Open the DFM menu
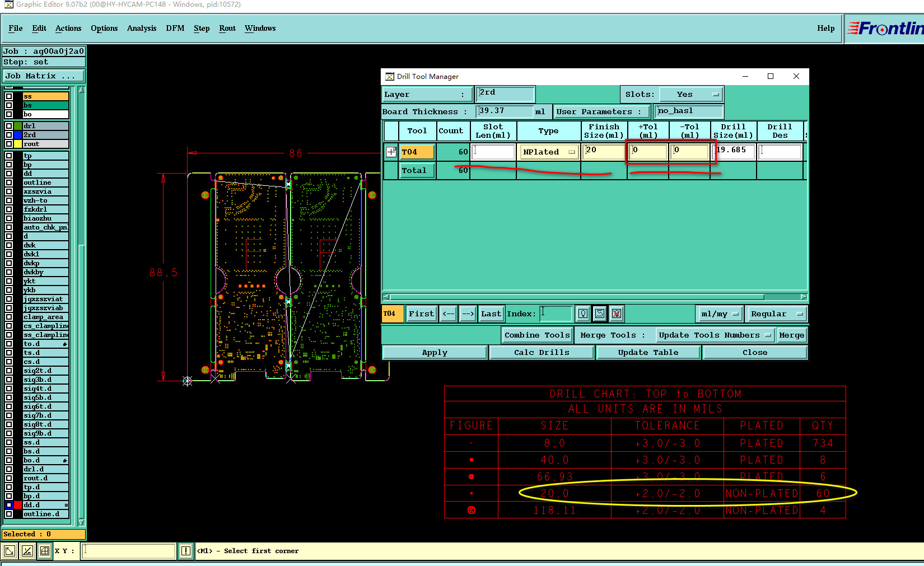Screen dimensions: 924x566 tap(175, 29)
